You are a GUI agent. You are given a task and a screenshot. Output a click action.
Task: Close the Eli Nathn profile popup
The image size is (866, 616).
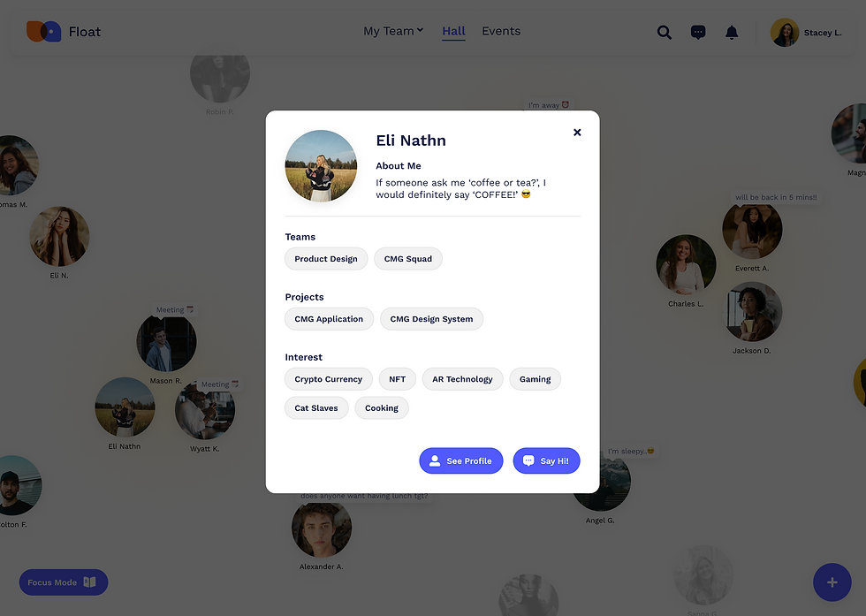click(577, 132)
